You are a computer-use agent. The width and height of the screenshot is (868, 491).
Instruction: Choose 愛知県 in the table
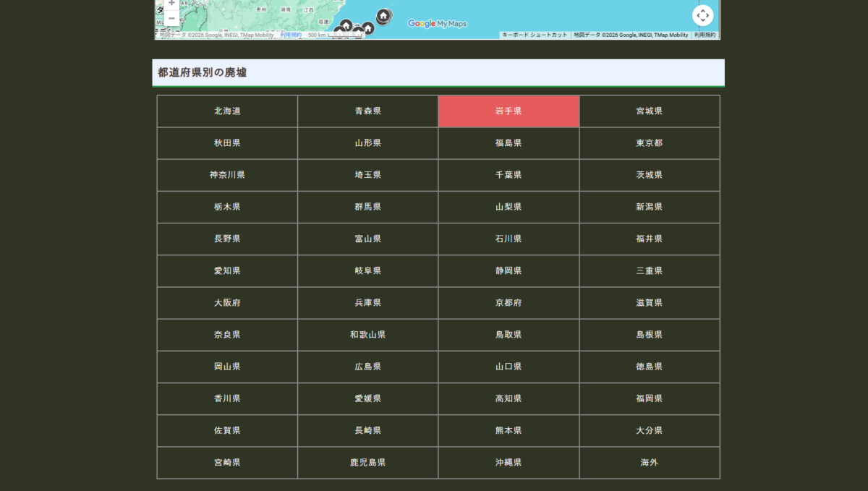tap(227, 271)
